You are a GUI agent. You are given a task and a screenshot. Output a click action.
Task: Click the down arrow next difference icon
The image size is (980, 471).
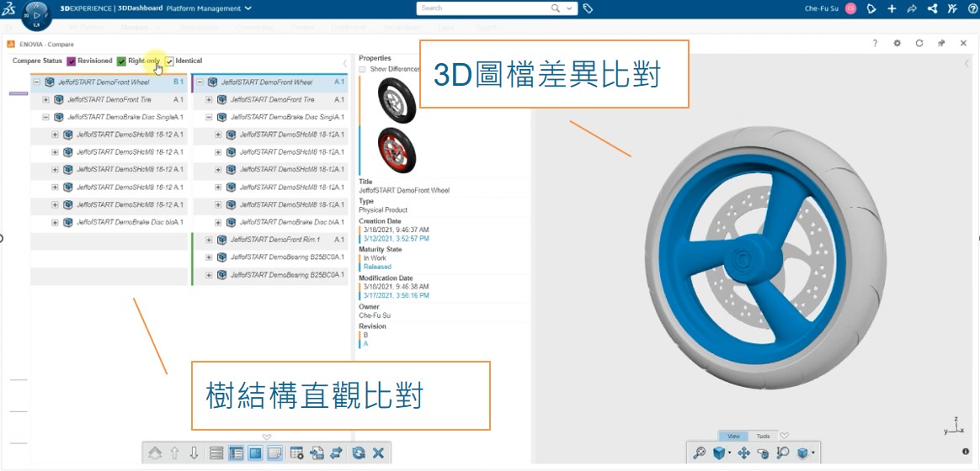(194, 453)
